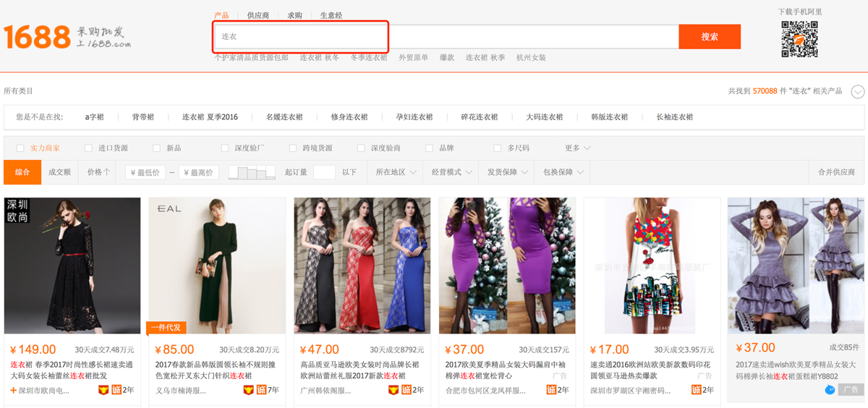Click shield badge icon for 广州韩依阁服 seller
Image resolution: width=868 pixels, height=408 pixels.
click(393, 390)
